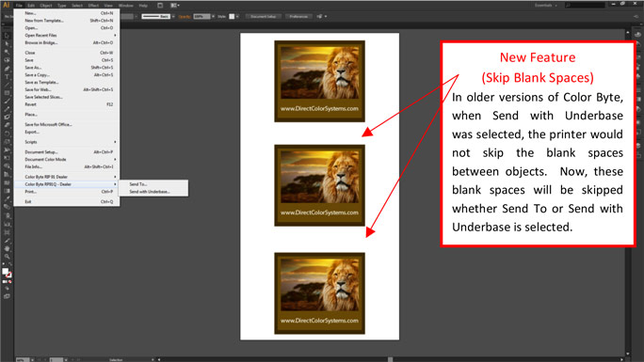Choose Save Selected Slices...
Viewport: 644px width, 362px height.
(x=67, y=97)
